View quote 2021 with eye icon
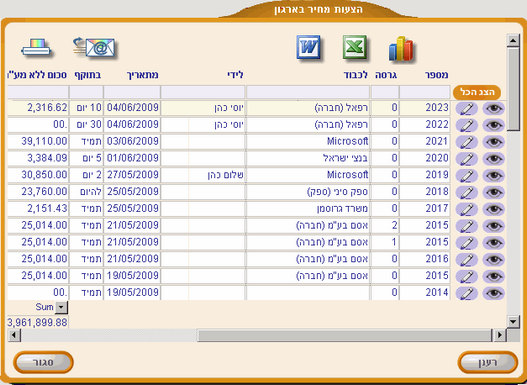 493,142
